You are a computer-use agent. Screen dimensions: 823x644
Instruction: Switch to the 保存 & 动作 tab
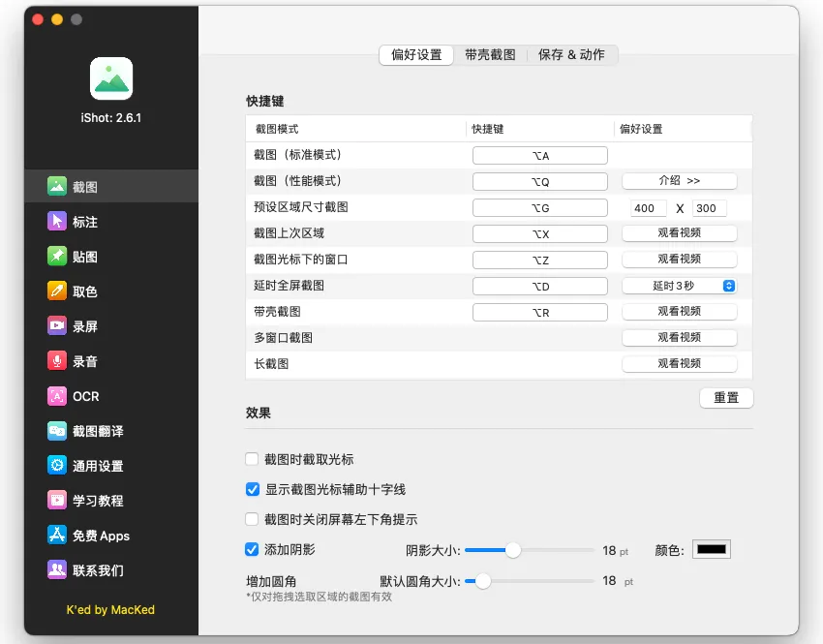pos(571,55)
